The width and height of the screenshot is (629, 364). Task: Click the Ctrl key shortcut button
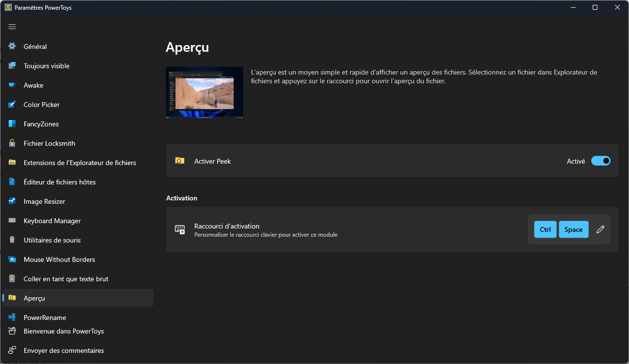click(x=545, y=229)
